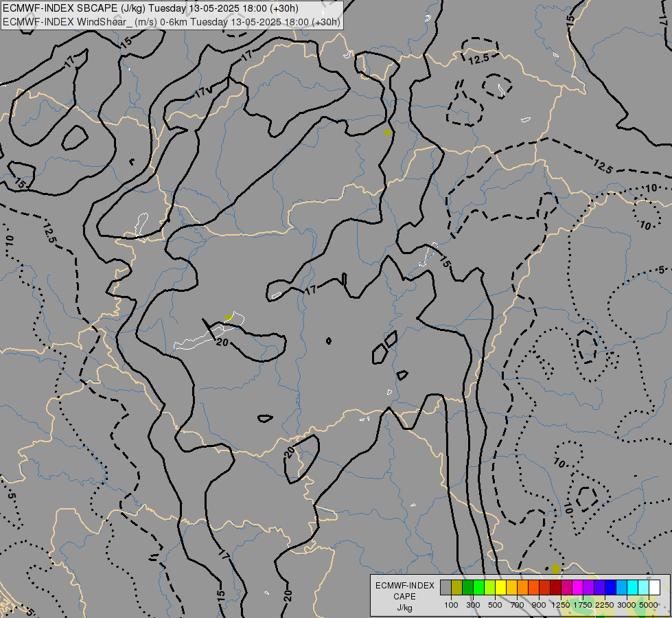Click the legend's ECMWF-INDEX label

point(404,586)
